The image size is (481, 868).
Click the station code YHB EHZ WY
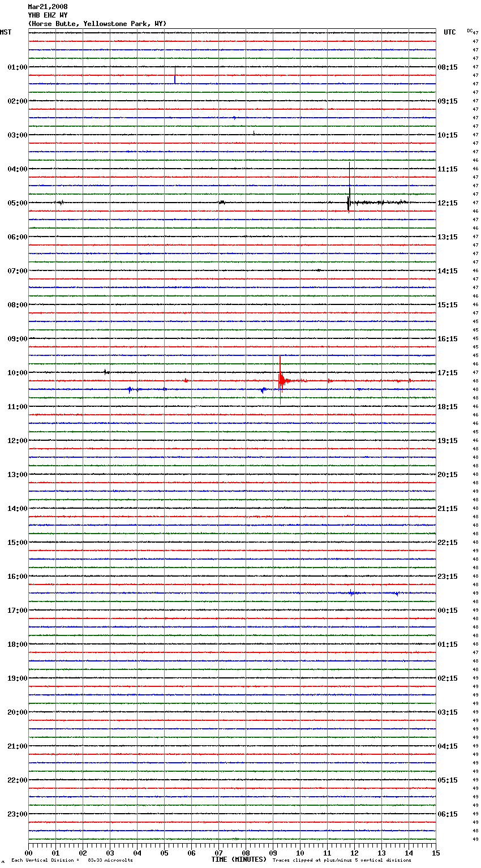click(x=48, y=15)
